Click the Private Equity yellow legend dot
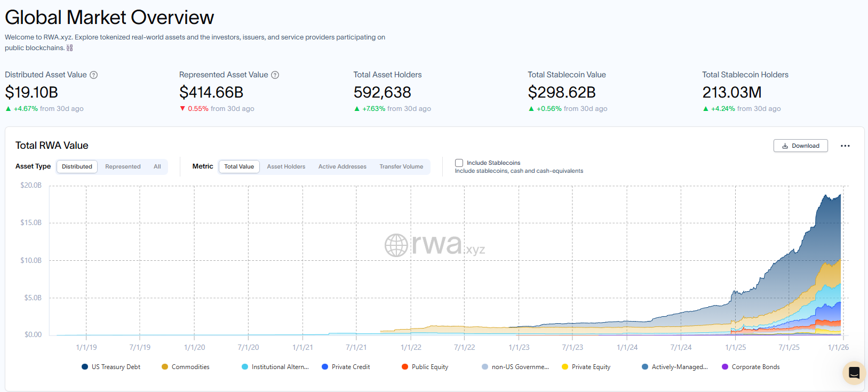Viewport: 868px width, 392px height. [565, 367]
